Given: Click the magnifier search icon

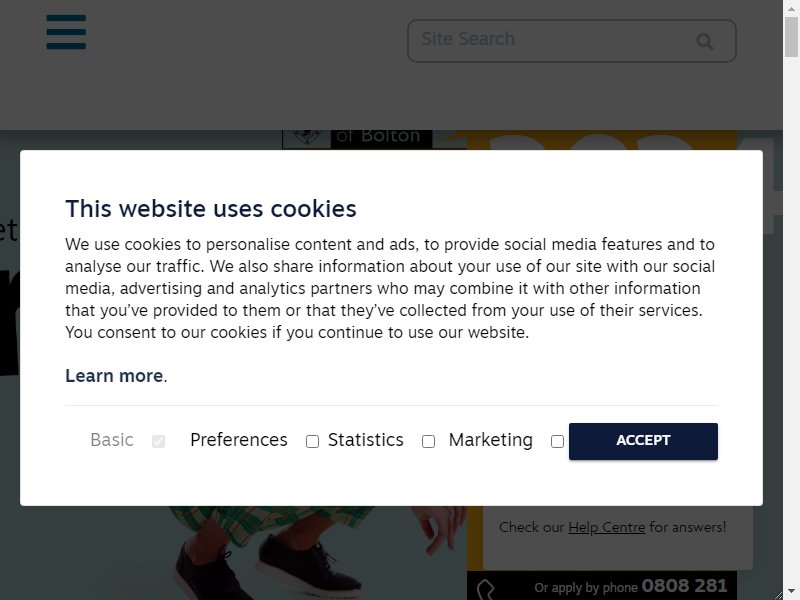Looking at the screenshot, I should click(705, 41).
